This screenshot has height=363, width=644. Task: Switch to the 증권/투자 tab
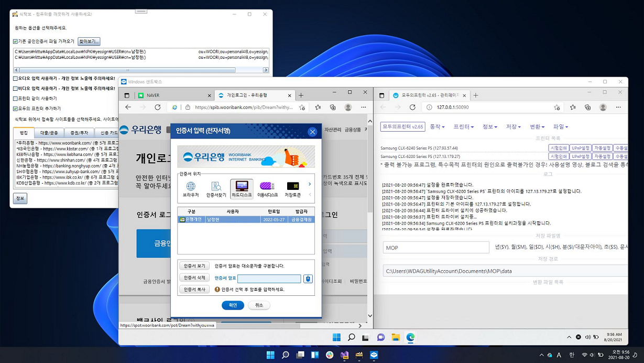pyautogui.click(x=80, y=133)
